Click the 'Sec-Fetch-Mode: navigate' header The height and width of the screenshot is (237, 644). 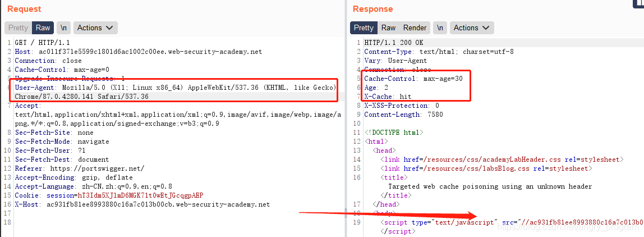tap(62, 142)
